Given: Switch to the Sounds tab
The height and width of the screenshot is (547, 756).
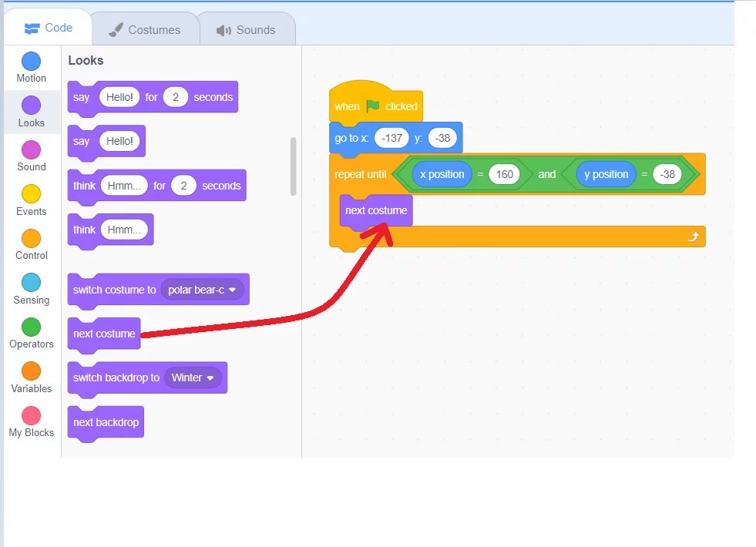Looking at the screenshot, I should (247, 29).
